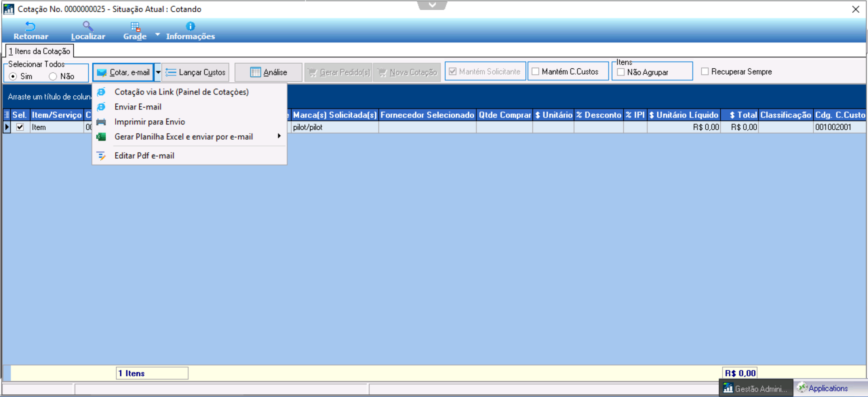Check the Não Agrupar option
Screen dimensions: 868x397
click(621, 72)
